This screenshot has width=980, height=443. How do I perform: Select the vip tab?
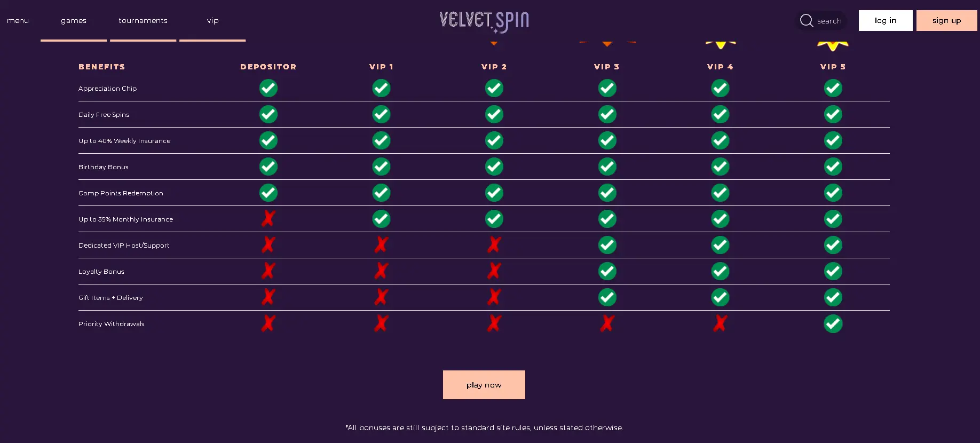tap(212, 20)
